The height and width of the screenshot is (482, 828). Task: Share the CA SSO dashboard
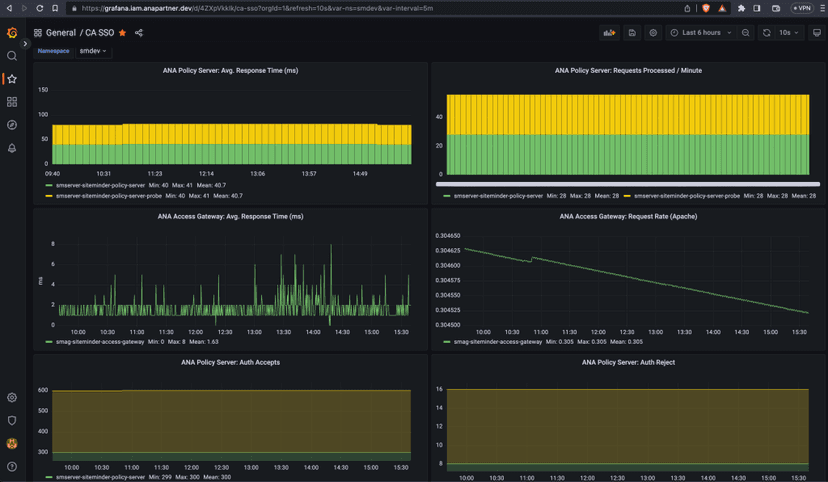(139, 33)
